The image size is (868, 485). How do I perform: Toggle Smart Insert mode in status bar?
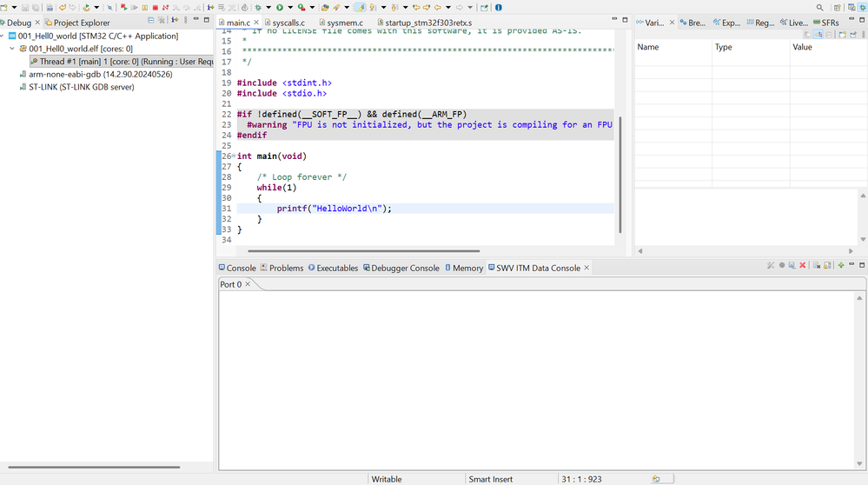(x=490, y=479)
